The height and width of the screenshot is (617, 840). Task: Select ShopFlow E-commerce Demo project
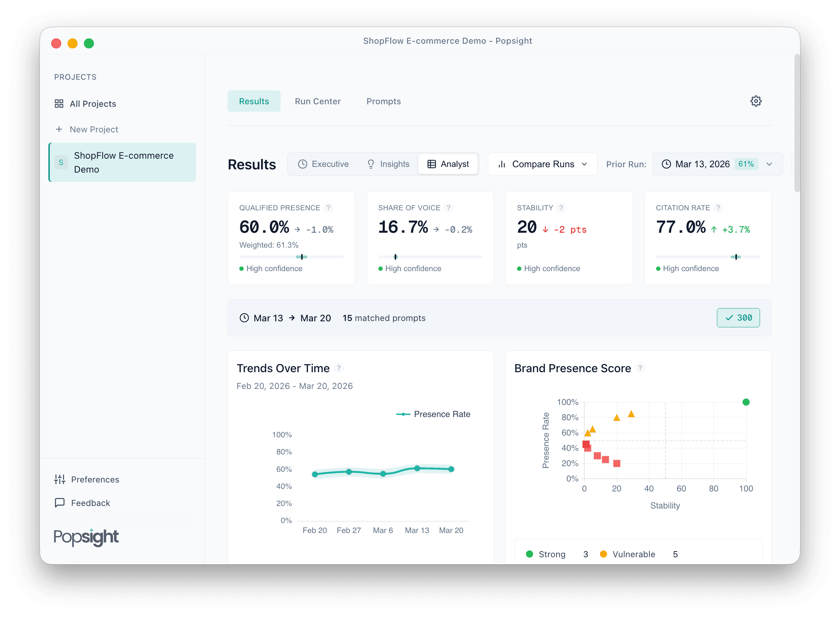tap(122, 163)
